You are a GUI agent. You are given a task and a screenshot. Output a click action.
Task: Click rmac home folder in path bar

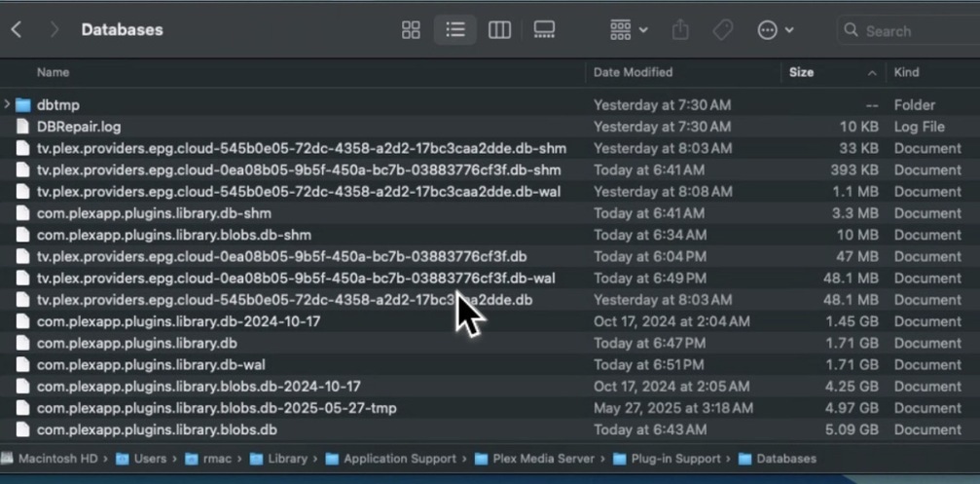208,459
